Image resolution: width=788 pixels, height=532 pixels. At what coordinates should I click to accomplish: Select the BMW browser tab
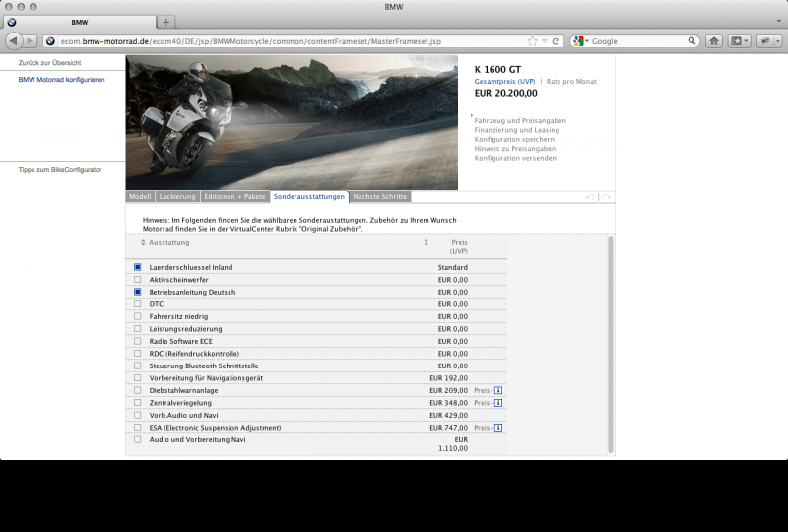point(80,22)
